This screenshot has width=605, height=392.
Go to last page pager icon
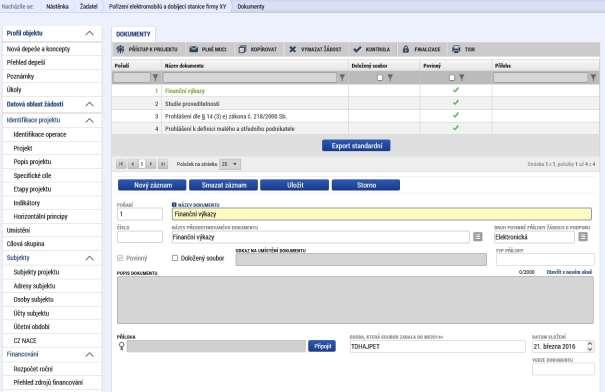(x=163, y=164)
